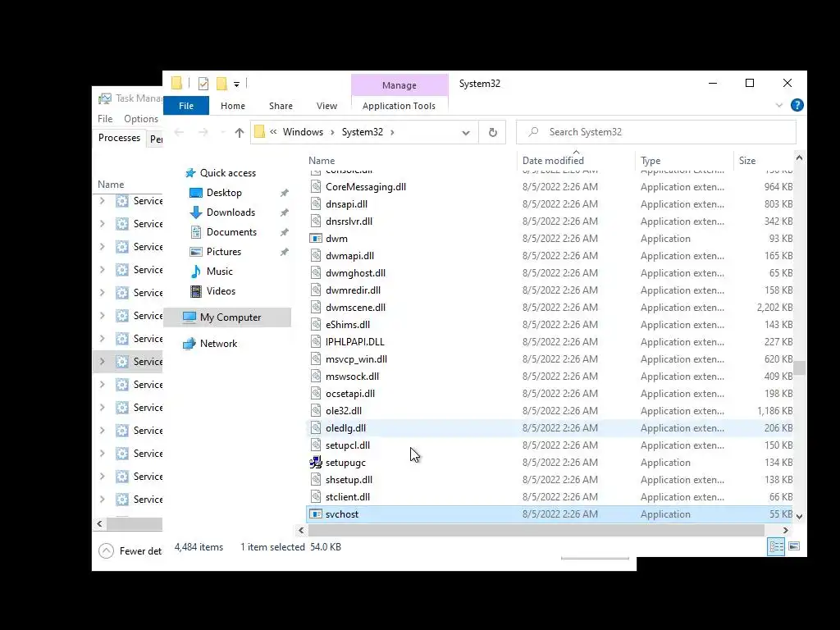Open Explorer help icon
Viewport: 840px width, 630px height.
click(797, 106)
